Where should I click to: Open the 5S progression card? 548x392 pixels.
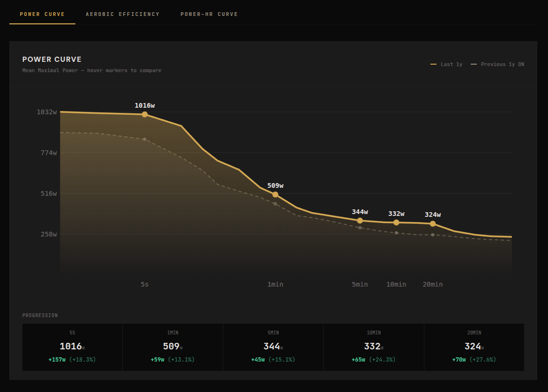[72, 347]
